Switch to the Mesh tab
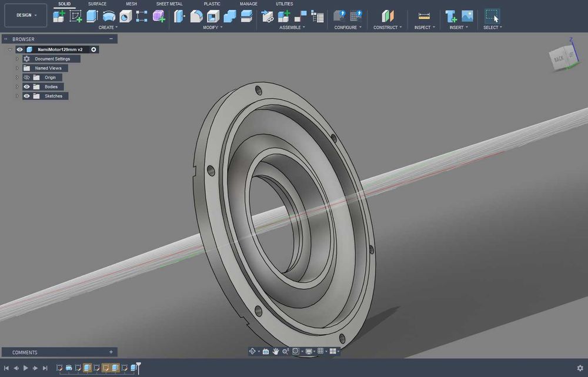This screenshot has width=588, height=377. coord(131,4)
